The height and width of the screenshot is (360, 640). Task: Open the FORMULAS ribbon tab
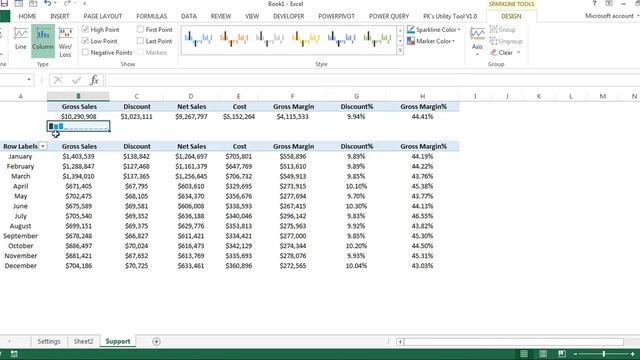tap(151, 16)
